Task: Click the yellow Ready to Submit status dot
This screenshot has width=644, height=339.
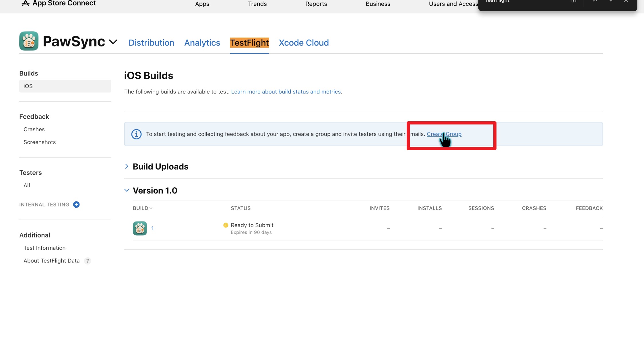Action: (x=226, y=225)
